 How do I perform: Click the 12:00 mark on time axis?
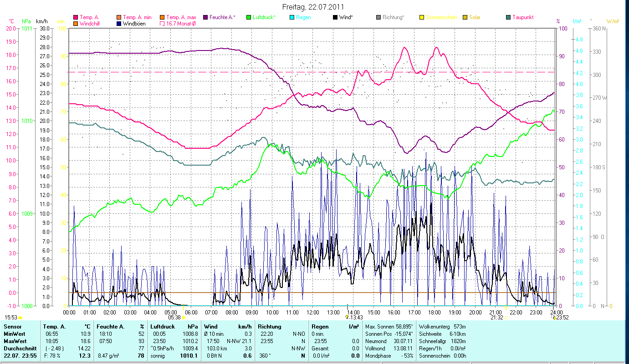(x=313, y=312)
